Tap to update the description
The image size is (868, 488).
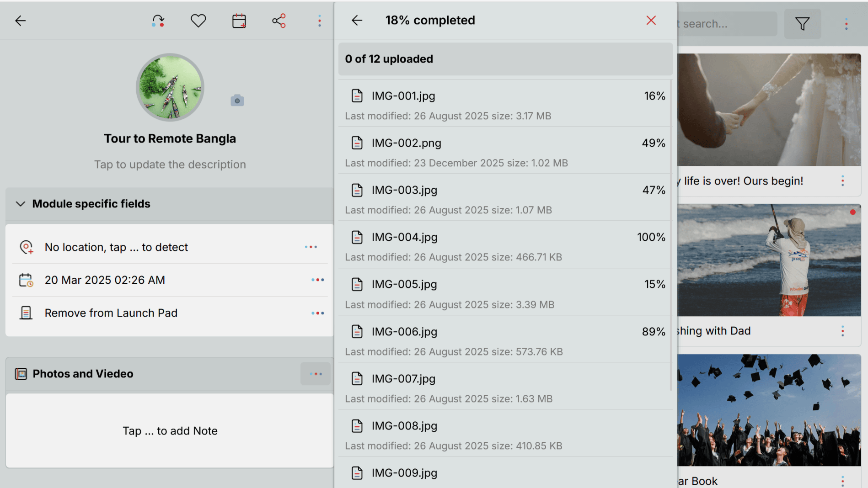click(x=170, y=164)
